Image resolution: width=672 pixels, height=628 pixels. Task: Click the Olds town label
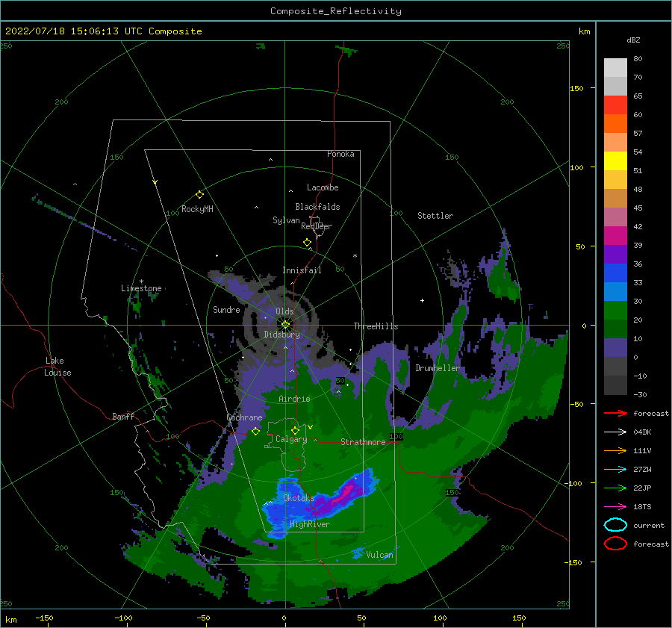point(284,311)
